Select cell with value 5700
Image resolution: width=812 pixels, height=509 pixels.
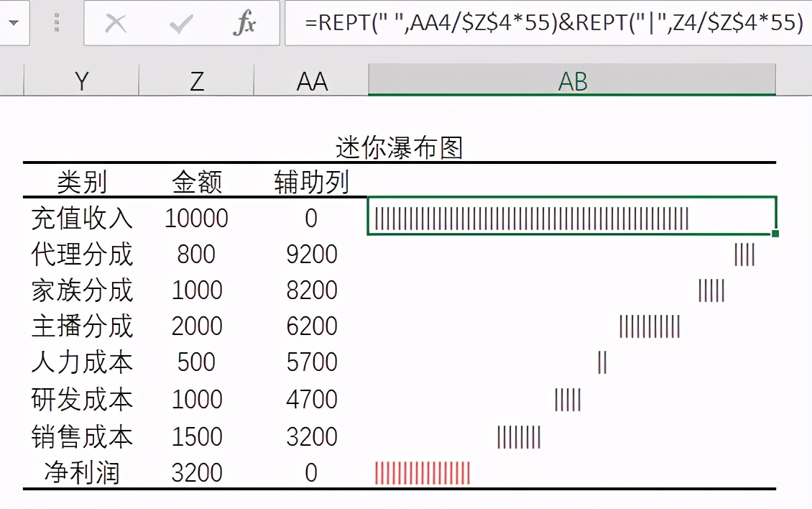(x=312, y=362)
